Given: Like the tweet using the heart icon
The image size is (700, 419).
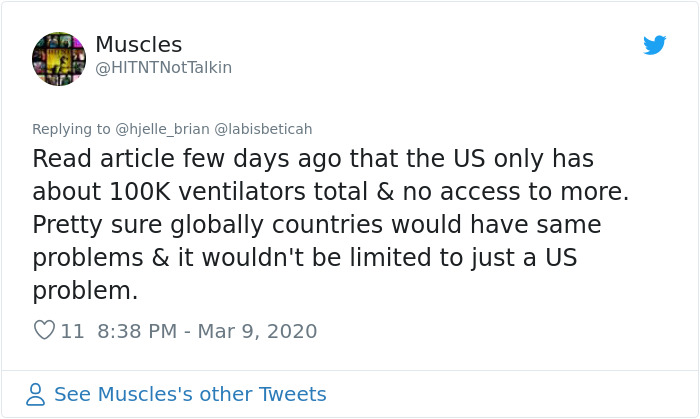Looking at the screenshot, I should 44,330.
